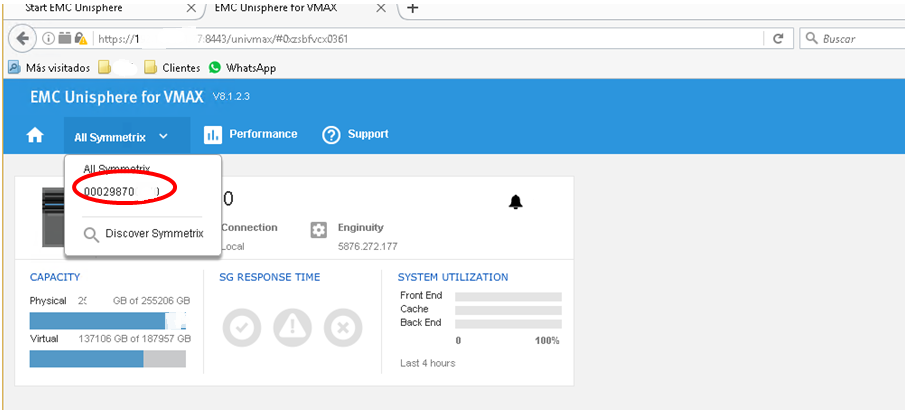This screenshot has width=905, height=414.
Task: Reload the page with the refresh icon
Action: click(778, 39)
